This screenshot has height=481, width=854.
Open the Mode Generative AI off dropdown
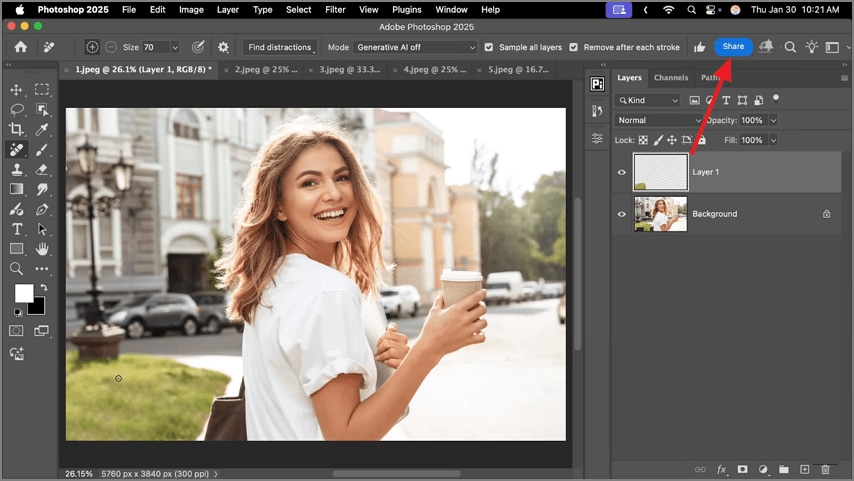click(x=415, y=47)
